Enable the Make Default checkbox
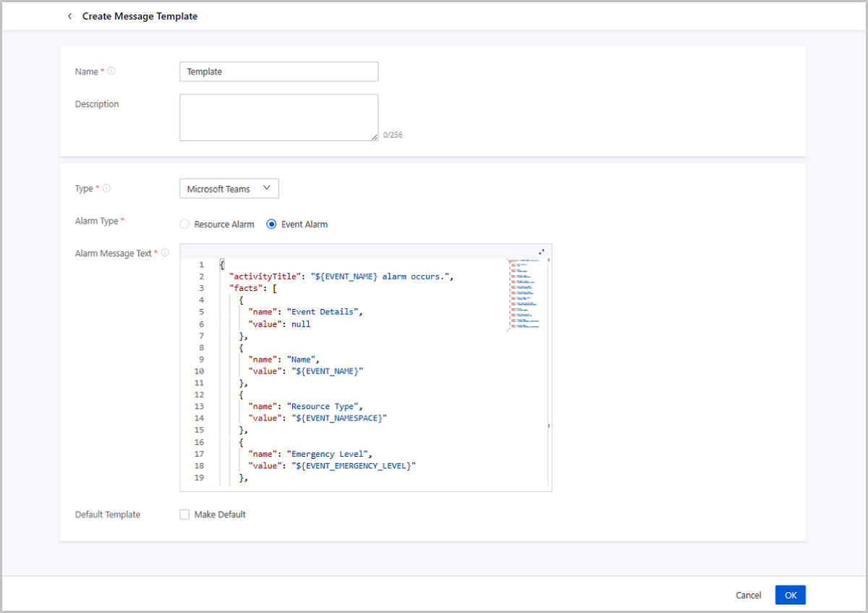 click(184, 515)
